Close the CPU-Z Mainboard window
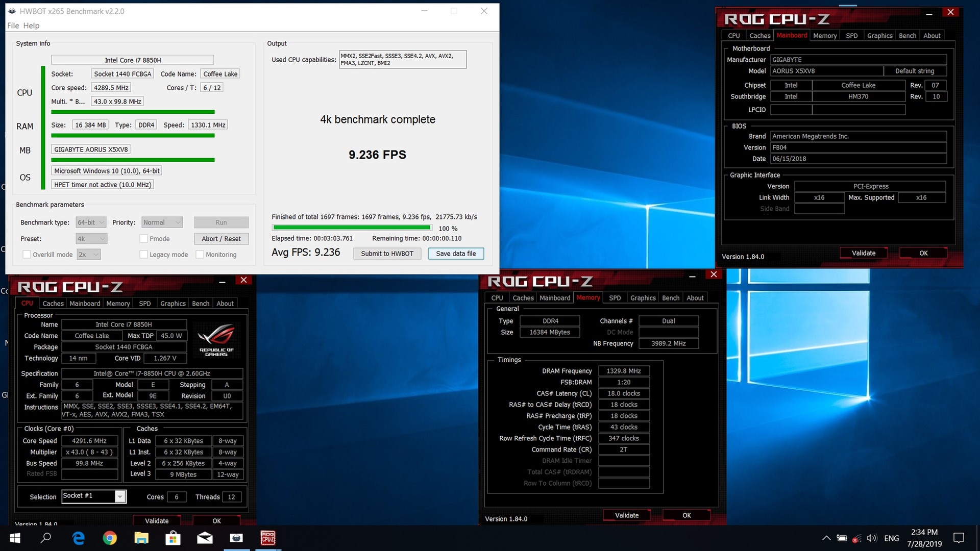980x551 pixels. pyautogui.click(x=950, y=12)
